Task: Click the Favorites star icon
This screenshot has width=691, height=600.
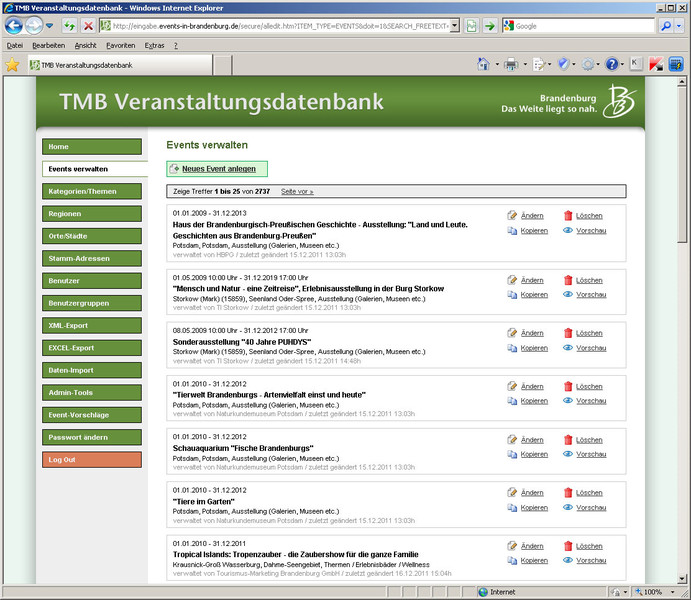Action: (x=12, y=65)
